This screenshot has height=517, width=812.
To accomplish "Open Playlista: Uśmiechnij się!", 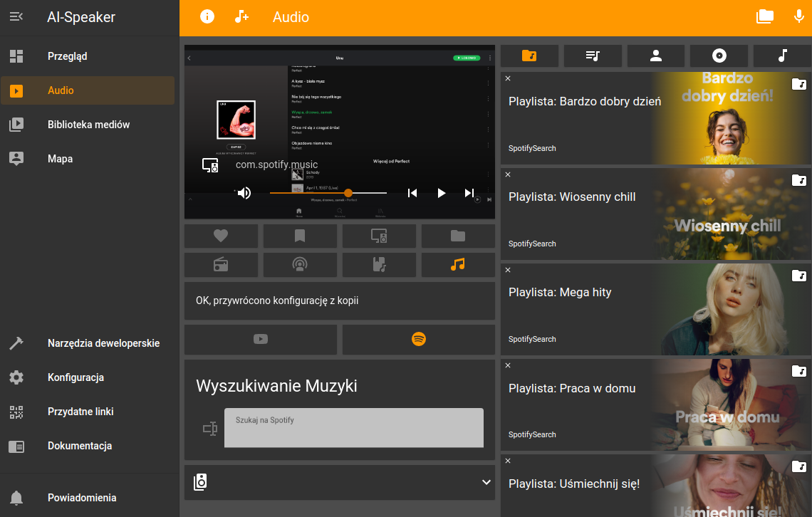I will click(x=574, y=484).
